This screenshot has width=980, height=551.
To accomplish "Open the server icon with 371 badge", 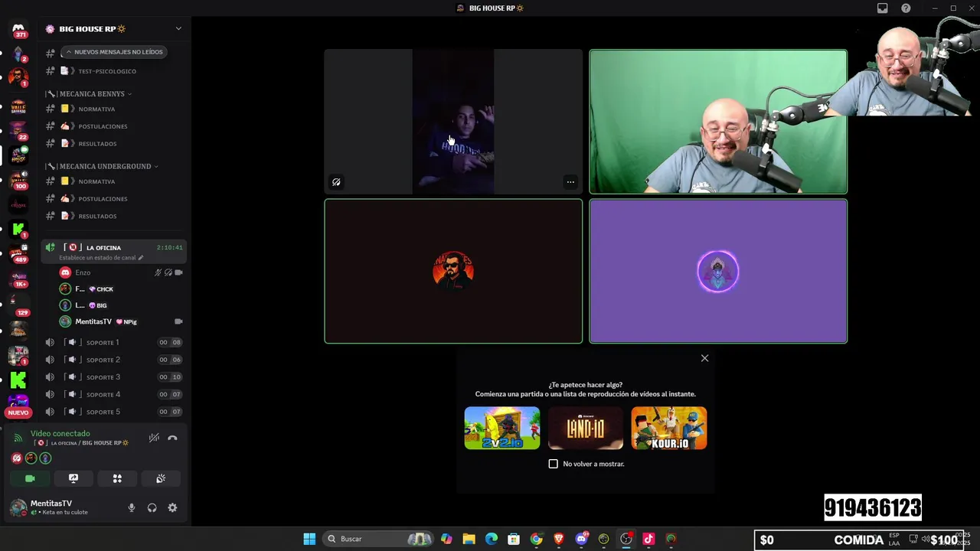I will coord(18,30).
